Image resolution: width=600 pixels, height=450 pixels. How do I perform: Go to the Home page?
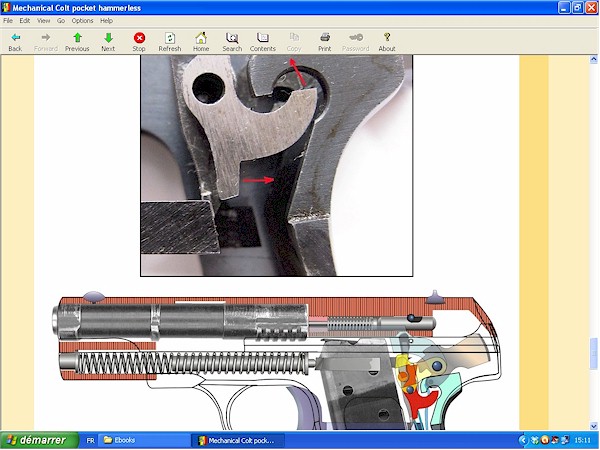pyautogui.click(x=201, y=42)
